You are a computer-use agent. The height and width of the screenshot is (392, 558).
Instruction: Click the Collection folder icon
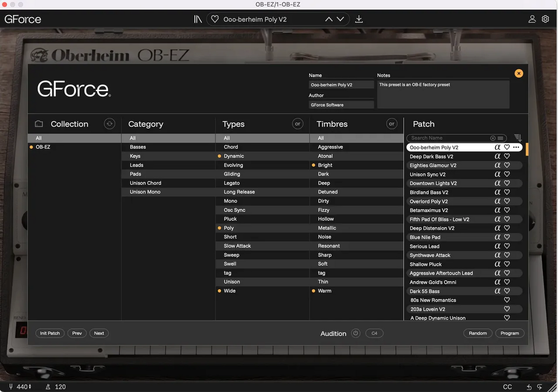pyautogui.click(x=39, y=124)
